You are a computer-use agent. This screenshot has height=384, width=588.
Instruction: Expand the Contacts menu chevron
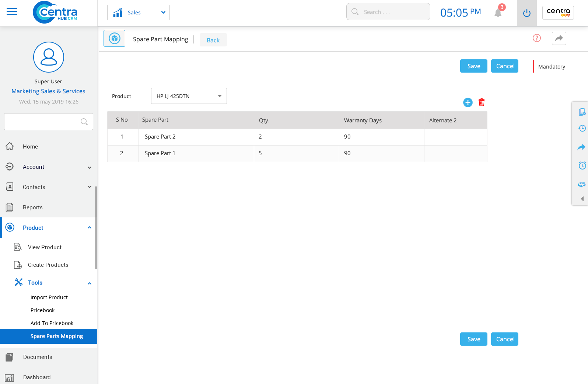point(90,187)
